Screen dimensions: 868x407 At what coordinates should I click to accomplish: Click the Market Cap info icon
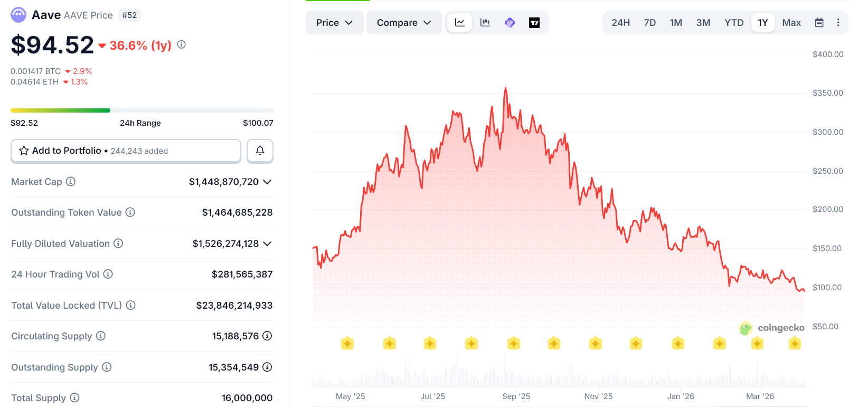[71, 182]
